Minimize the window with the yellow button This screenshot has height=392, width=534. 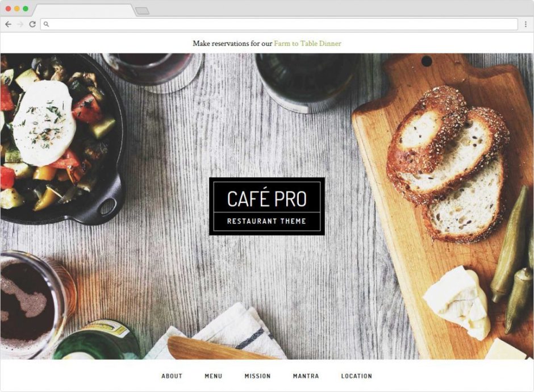coord(16,9)
